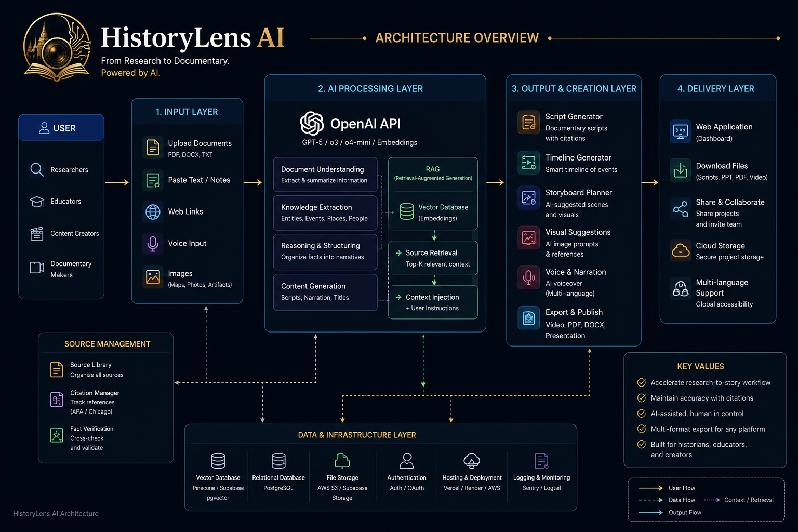Click the User Flow legend entry
Screen dimensions: 798x532
click(x=667, y=488)
